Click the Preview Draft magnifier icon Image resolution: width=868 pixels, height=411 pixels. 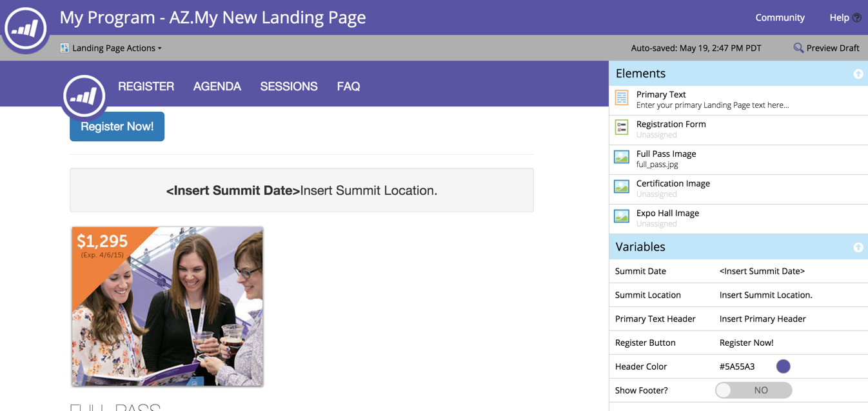tap(798, 48)
